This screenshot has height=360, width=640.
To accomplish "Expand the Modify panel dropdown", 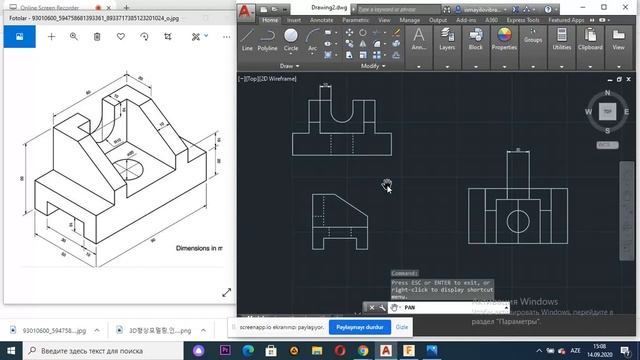I will tap(373, 66).
